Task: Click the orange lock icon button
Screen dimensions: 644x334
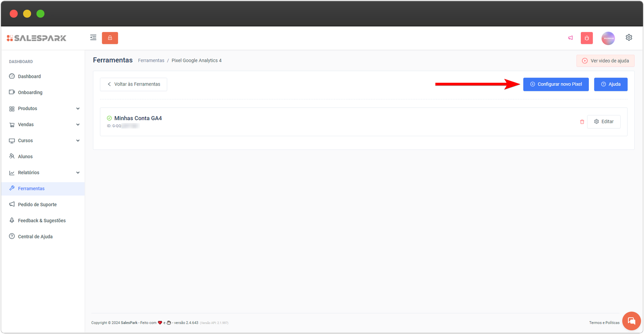Action: [x=110, y=38]
